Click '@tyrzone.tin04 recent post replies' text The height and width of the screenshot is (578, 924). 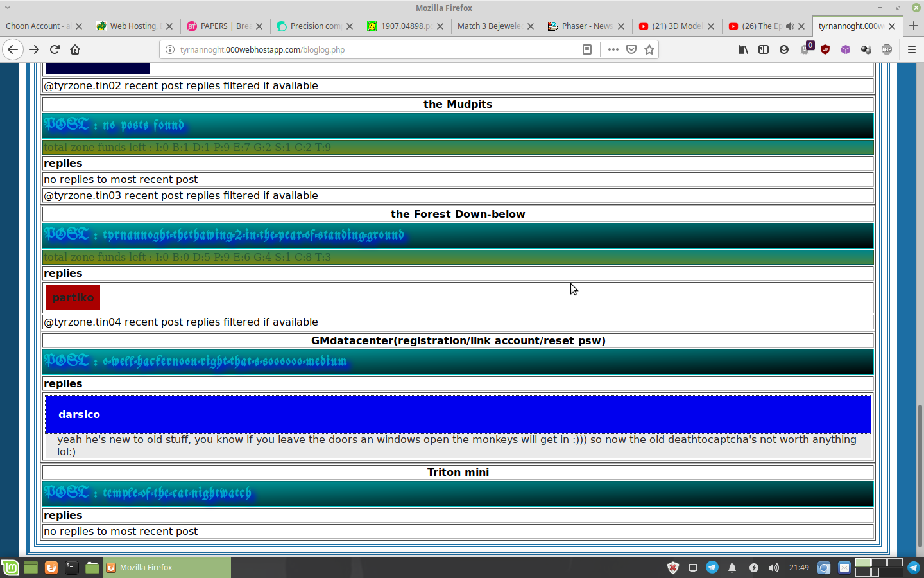click(x=181, y=322)
